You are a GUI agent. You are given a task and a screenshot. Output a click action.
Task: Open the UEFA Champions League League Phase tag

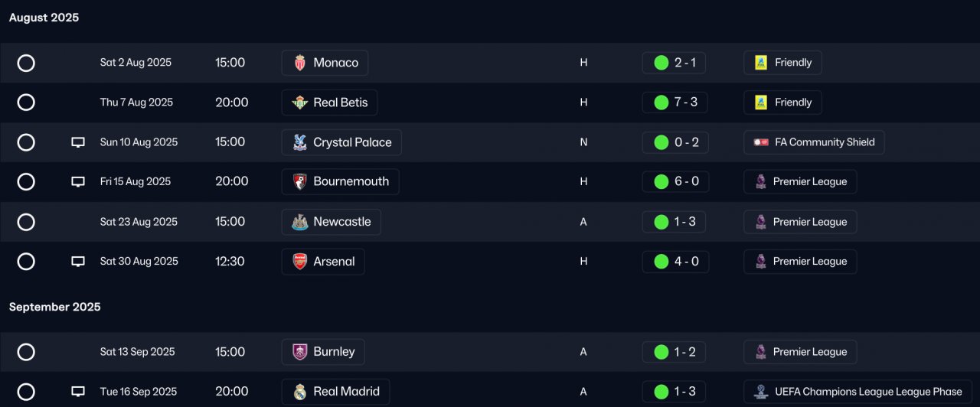click(x=858, y=392)
